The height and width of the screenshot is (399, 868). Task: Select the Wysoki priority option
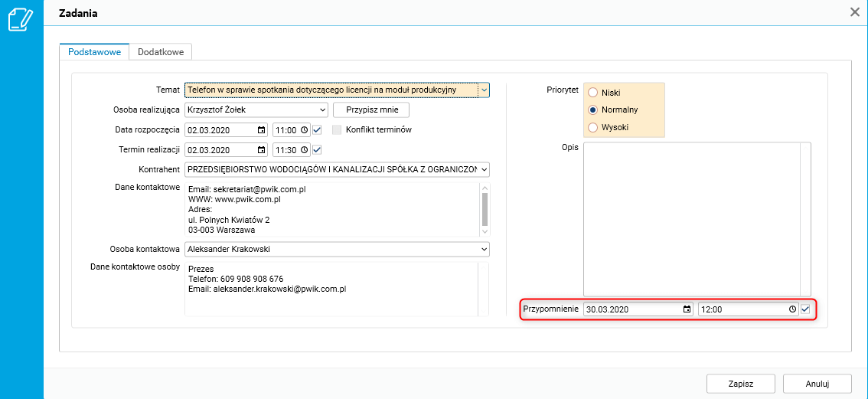tap(592, 127)
